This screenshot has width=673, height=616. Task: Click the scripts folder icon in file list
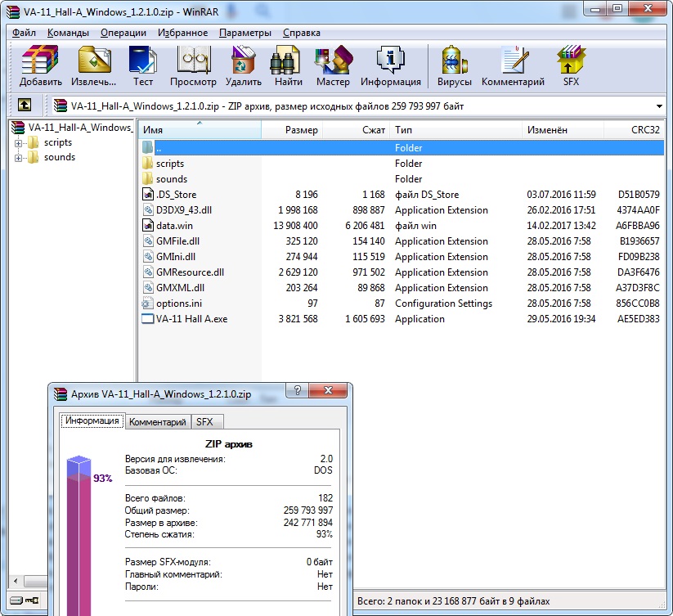[148, 163]
